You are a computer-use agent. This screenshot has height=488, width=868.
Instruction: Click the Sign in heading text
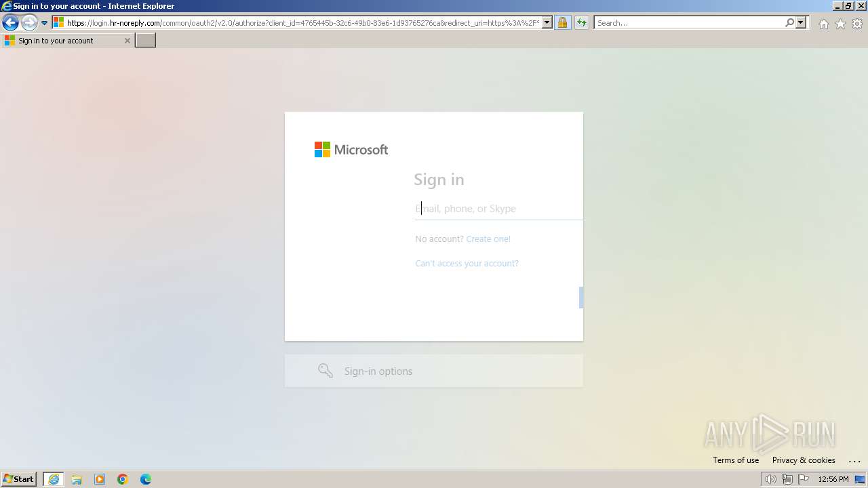(x=439, y=180)
